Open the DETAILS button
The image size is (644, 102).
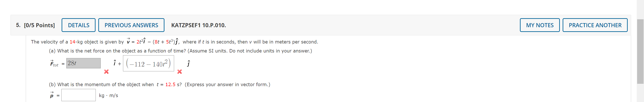click(x=79, y=25)
